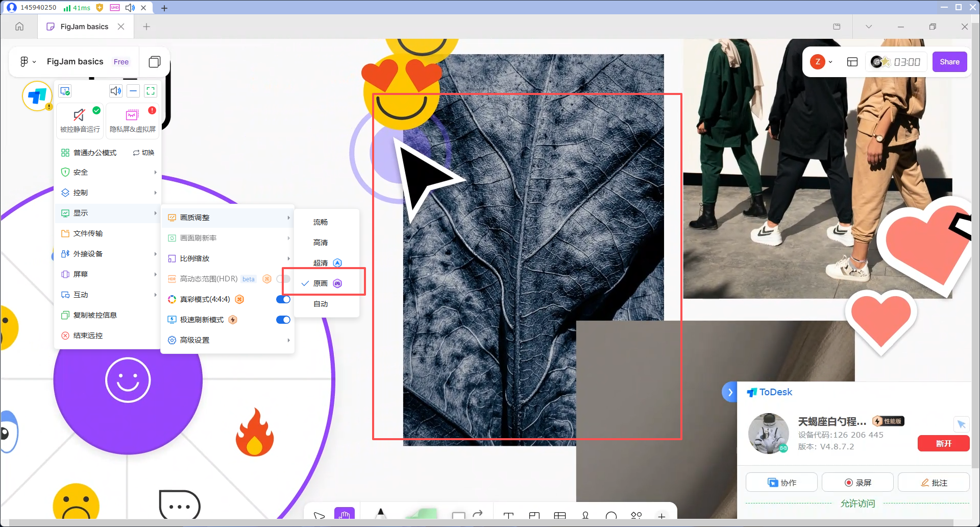Viewport: 980px width, 527px height.
Task: Select the marker pen tool
Action: (381, 514)
